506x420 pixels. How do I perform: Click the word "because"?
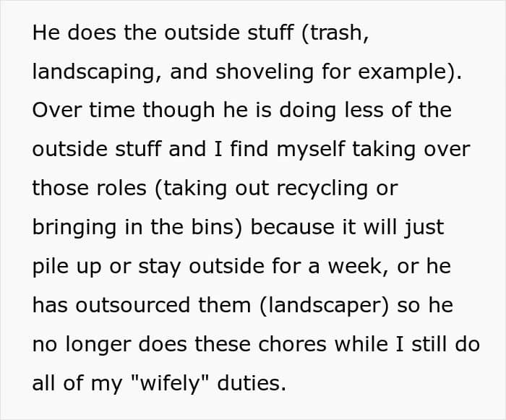(x=292, y=227)
